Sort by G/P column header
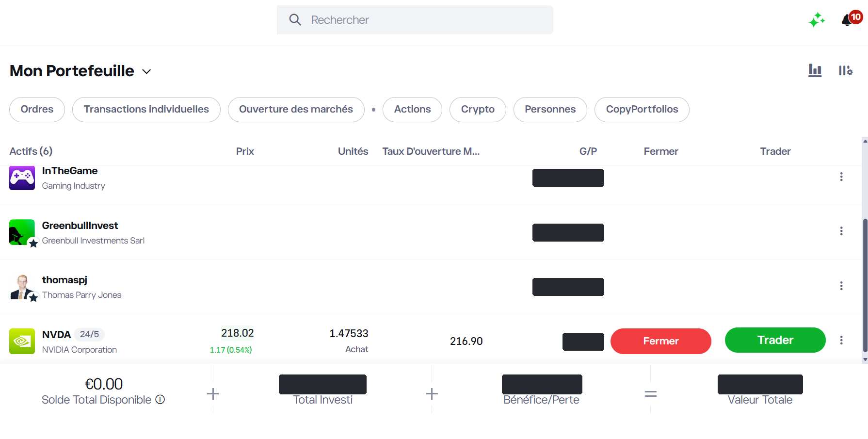Screen dimensions: 868x439 [588, 151]
